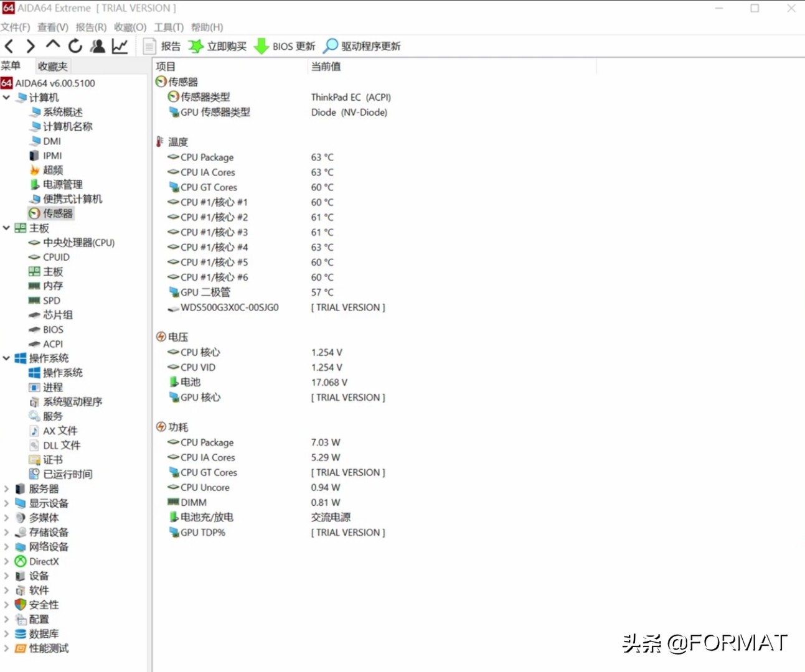This screenshot has height=672, width=805.
Task: Select 系统概述 in the tree
Action: pos(55,112)
